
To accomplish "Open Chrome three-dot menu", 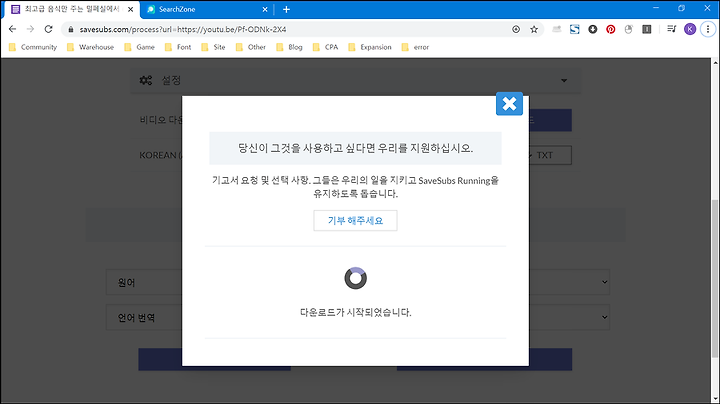I will [708, 29].
